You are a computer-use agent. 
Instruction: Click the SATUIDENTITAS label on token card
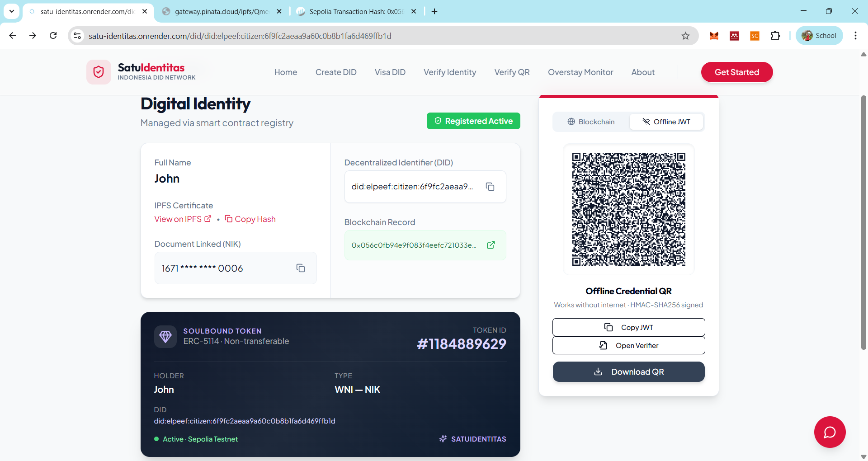coord(478,439)
